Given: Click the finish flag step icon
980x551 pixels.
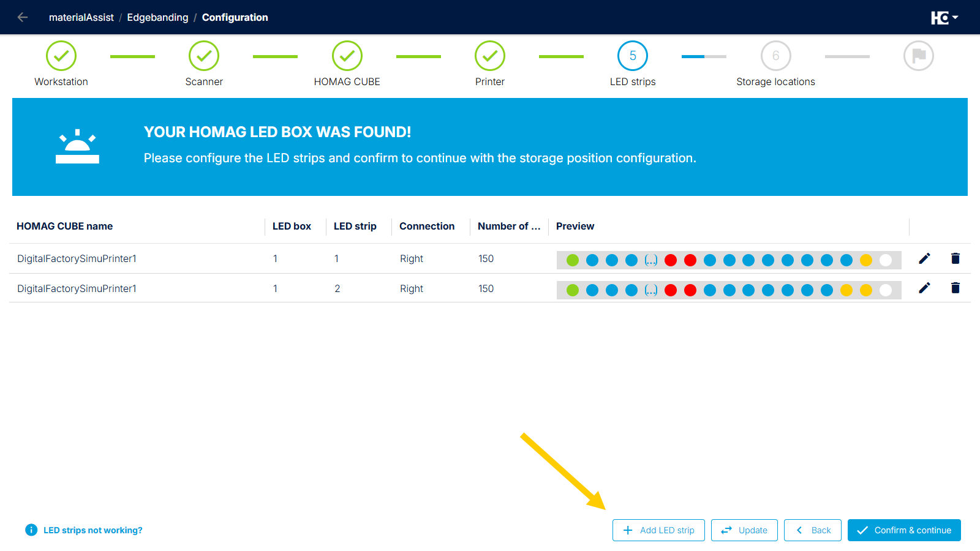Looking at the screenshot, I should 919,56.
